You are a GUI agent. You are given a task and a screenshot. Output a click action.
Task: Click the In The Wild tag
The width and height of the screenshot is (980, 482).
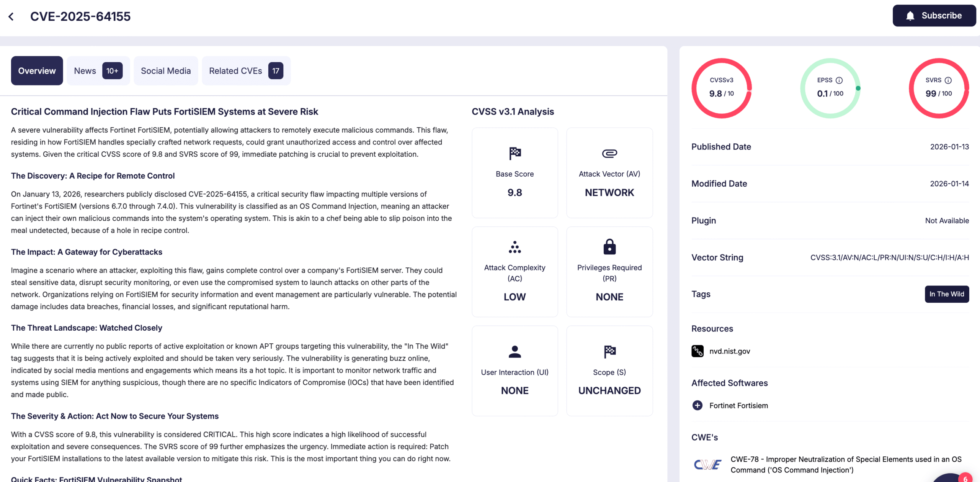tap(947, 294)
